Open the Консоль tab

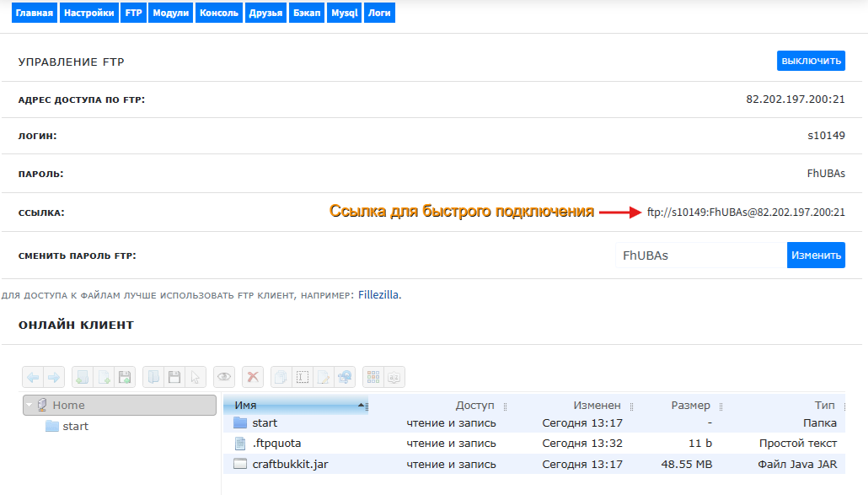(x=218, y=13)
